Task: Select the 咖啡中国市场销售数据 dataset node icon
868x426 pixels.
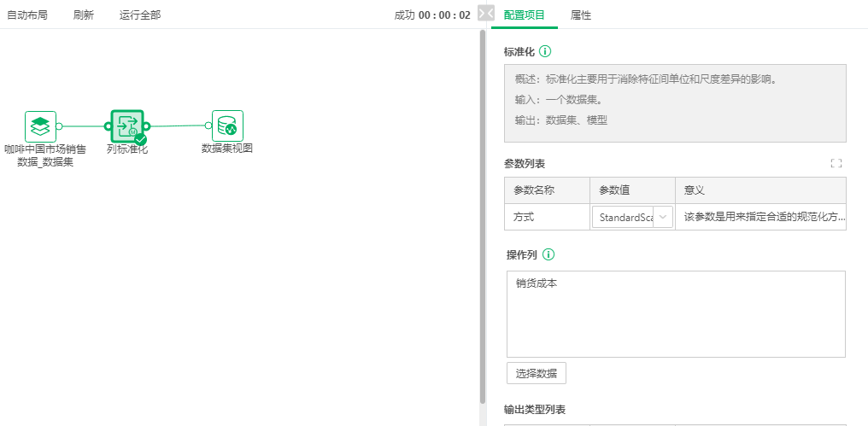Action: click(x=40, y=126)
